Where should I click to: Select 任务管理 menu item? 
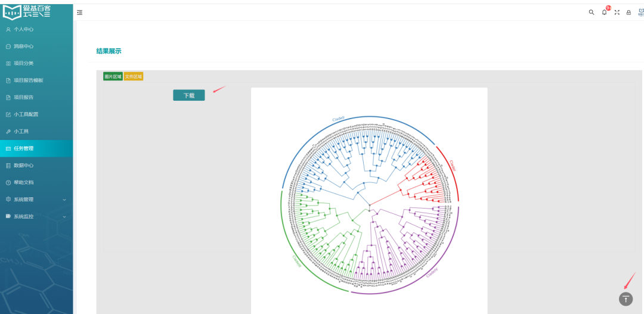click(36, 148)
